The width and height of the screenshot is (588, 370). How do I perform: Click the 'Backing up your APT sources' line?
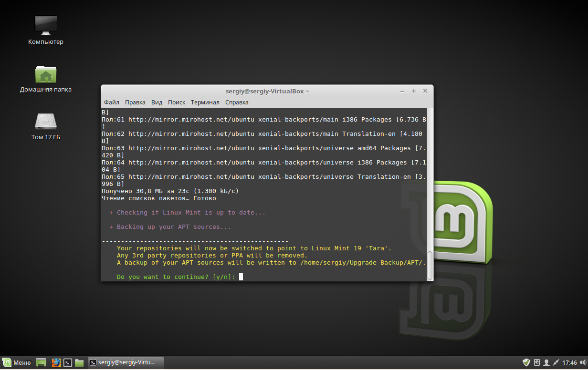(170, 227)
